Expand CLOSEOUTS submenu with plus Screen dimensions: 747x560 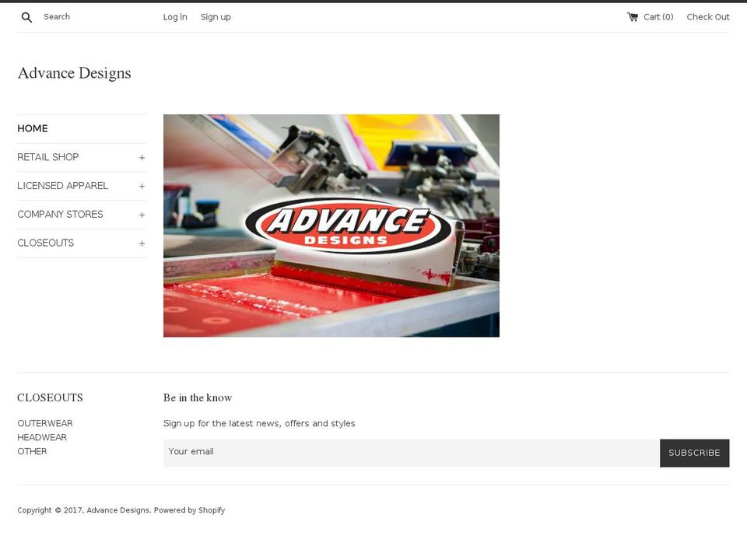(x=142, y=243)
